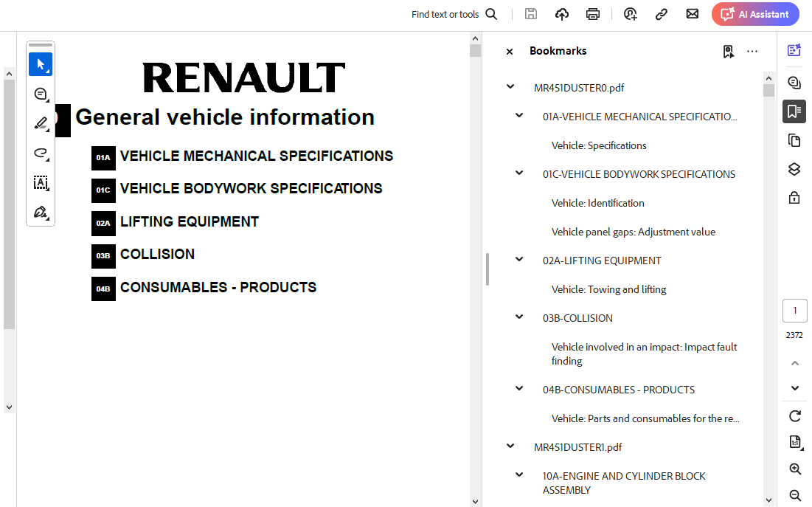
Task: Open the AI summary panel icon
Action: click(x=794, y=49)
